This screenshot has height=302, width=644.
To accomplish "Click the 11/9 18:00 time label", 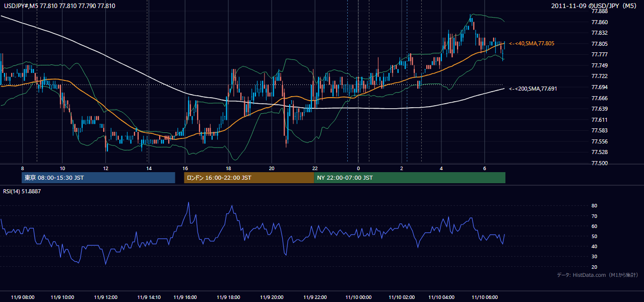I will [228, 297].
